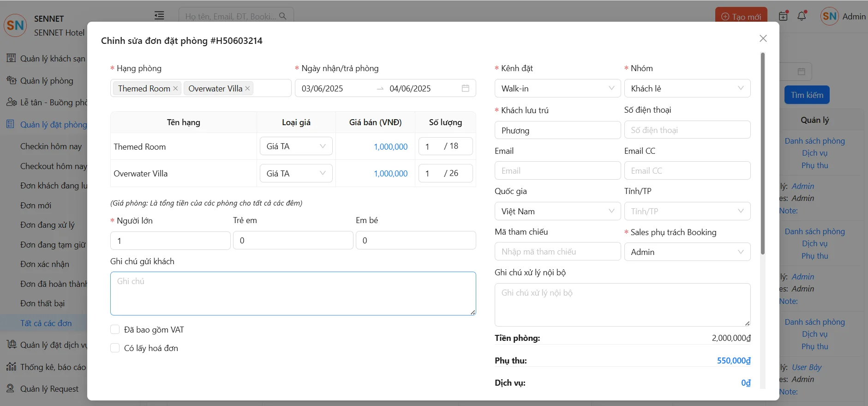Screen dimensions: 868x406
Task: Click the Phụ thu 550,000đ link
Action: coord(733,361)
